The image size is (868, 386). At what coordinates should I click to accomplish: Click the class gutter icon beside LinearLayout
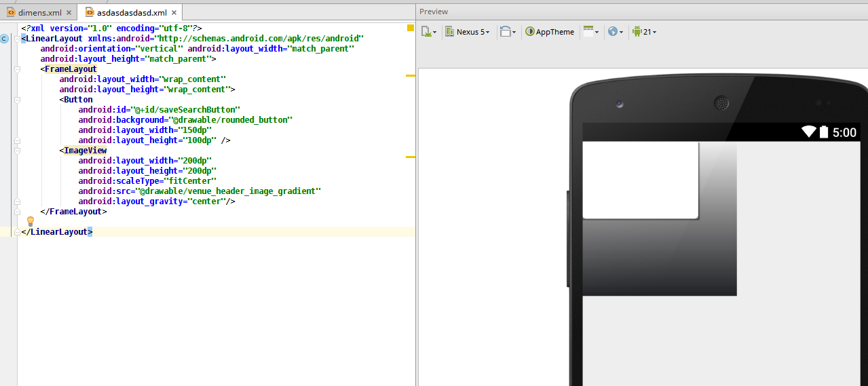(4, 39)
